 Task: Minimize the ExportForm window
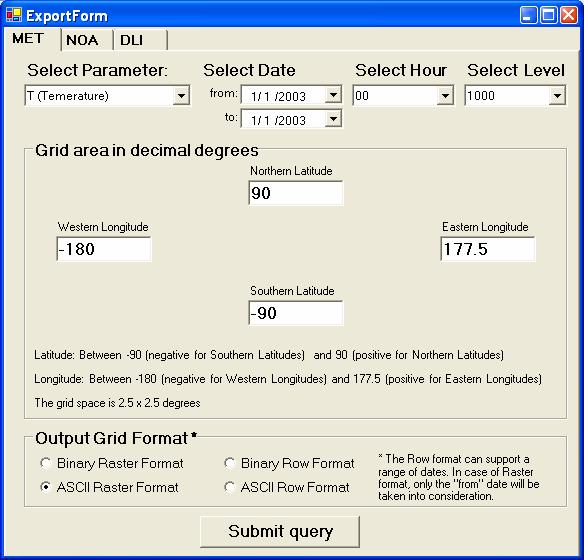tap(528, 15)
